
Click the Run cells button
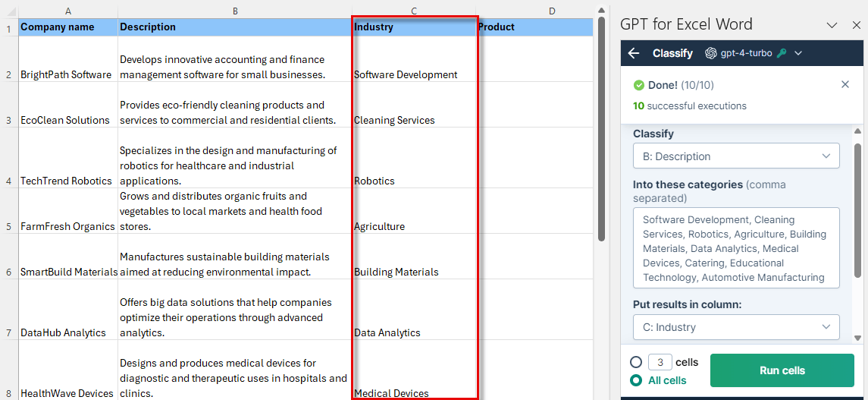[782, 370]
